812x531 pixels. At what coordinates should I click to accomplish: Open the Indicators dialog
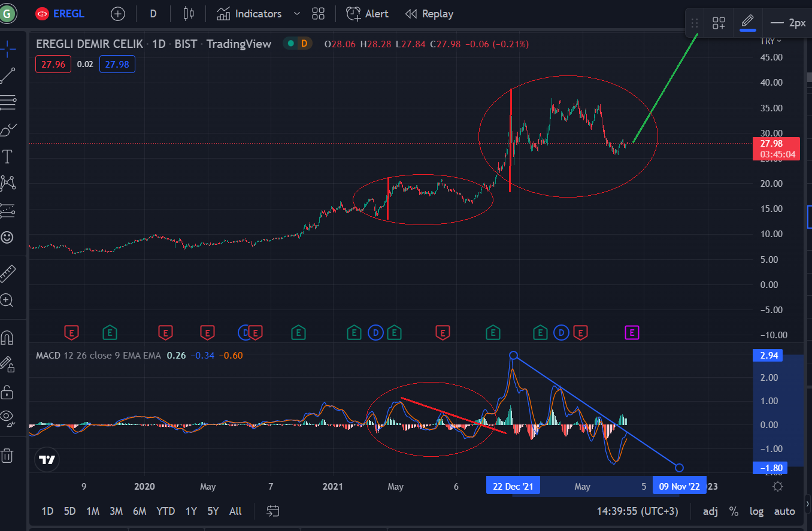249,14
